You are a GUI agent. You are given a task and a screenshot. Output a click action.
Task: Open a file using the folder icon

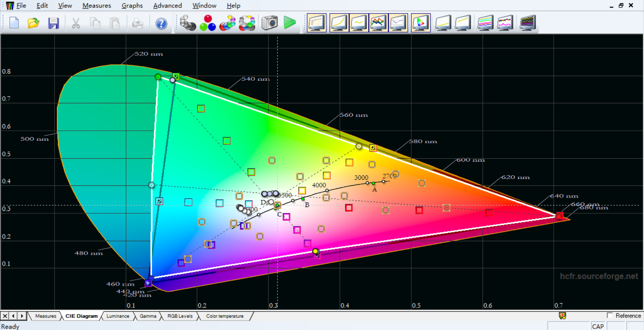click(x=34, y=23)
